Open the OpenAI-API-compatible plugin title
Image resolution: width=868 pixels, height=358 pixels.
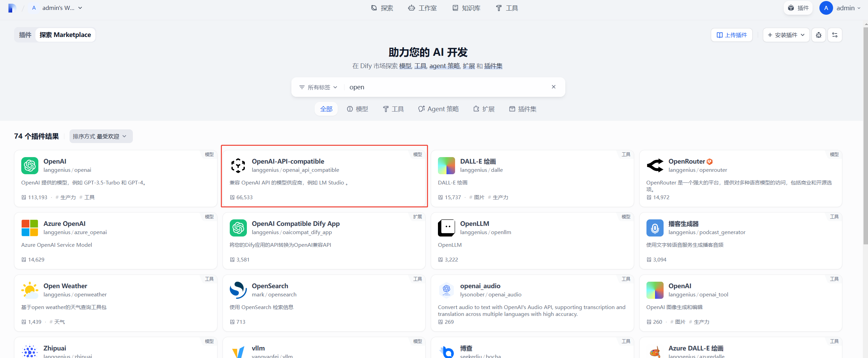click(288, 161)
